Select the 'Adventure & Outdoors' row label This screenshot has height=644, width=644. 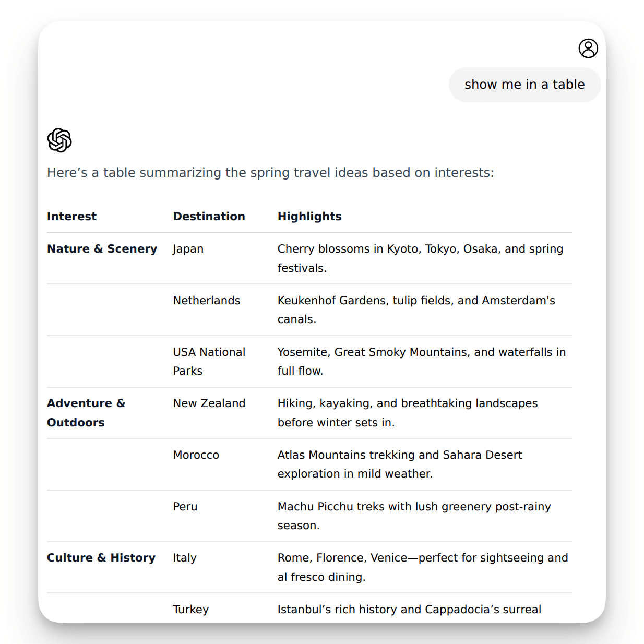pos(86,412)
